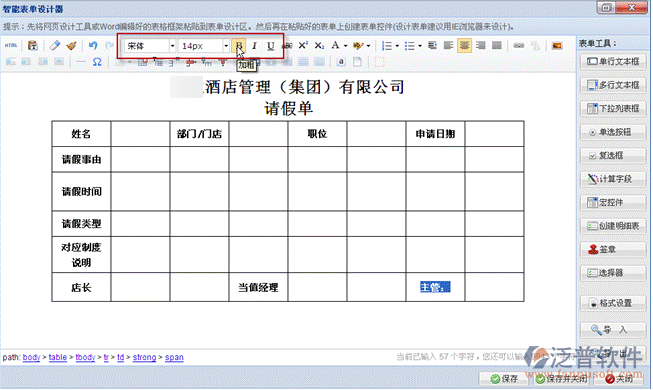This screenshot has width=653, height=390.
Task: Expand the ordered list style dropdown
Action: (397, 46)
